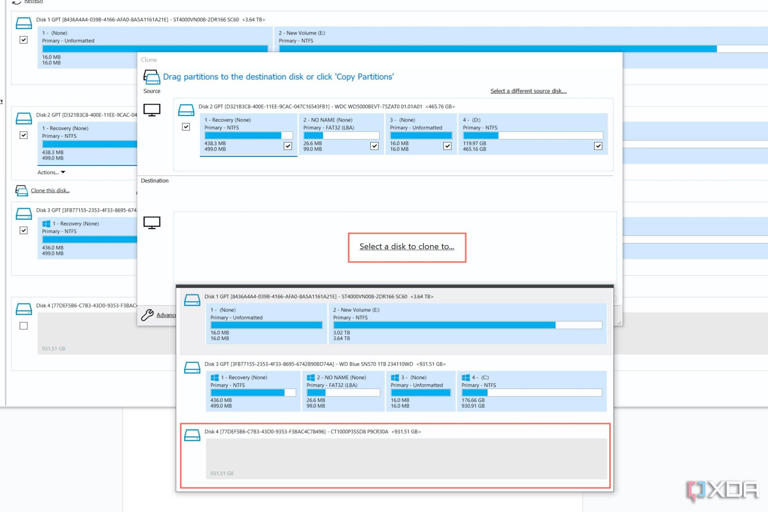The height and width of the screenshot is (512, 768).
Task: Click the clone icon beside 'Clone this disk...'
Action: tap(21, 191)
